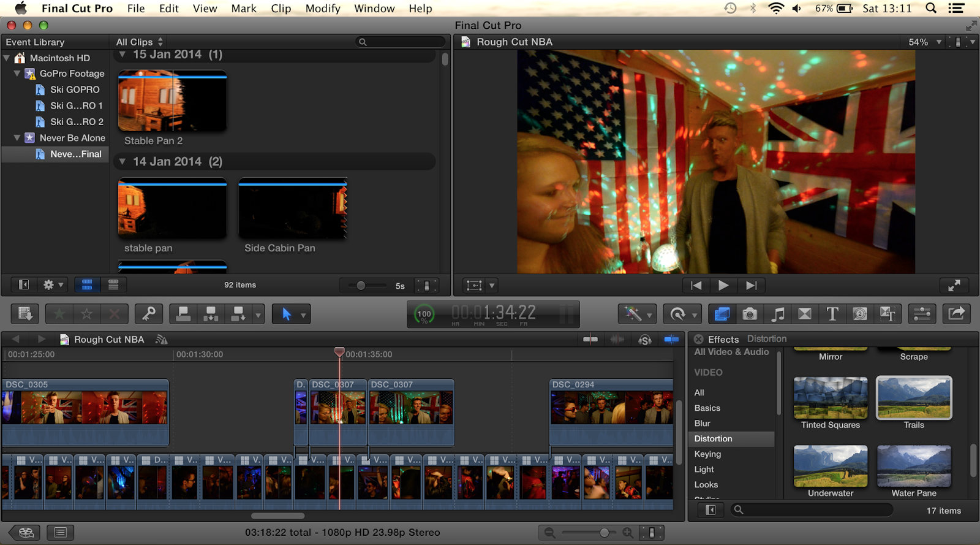Open the viewer 54% zoom dropdown
980x545 pixels.
tap(924, 42)
